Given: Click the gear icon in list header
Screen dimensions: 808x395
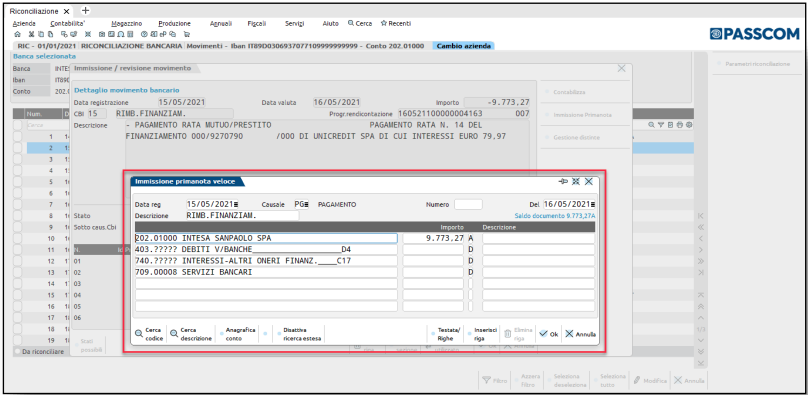Looking at the screenshot, I should point(689,125).
